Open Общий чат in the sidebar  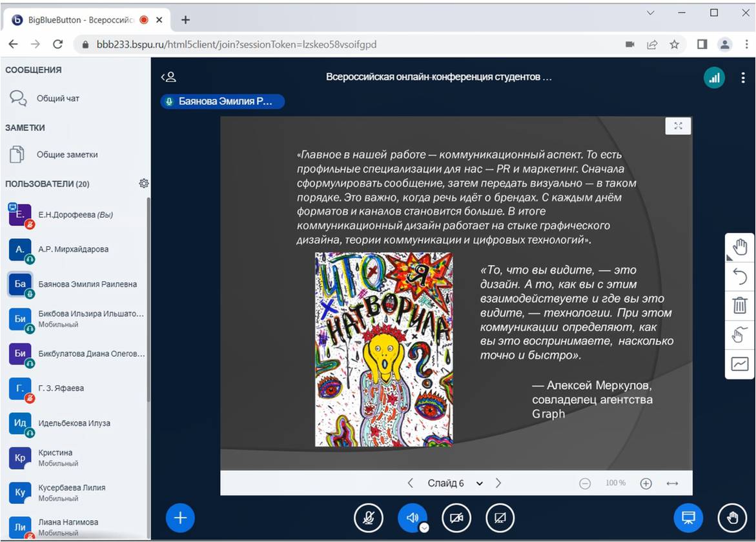(58, 99)
